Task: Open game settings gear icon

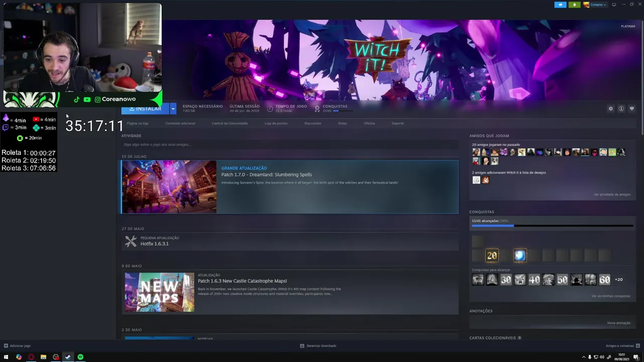Action: 611,109
